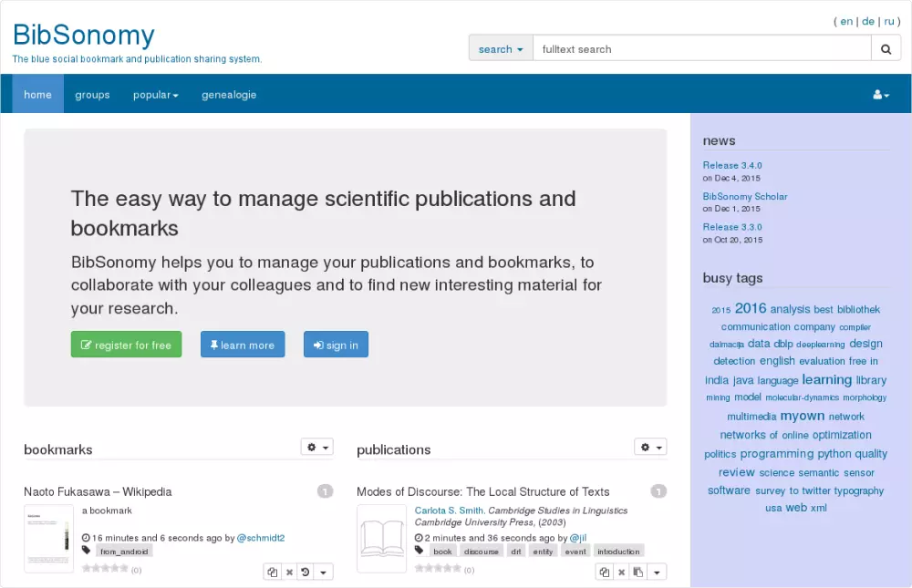Open Naoto Fukasawa – Wikipedia bookmark title
Screen dimensions: 912x588
pos(98,492)
